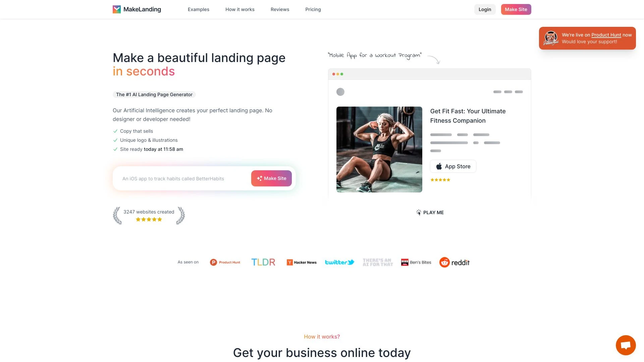Click the Make Site header button
This screenshot has height=362, width=644.
(516, 9)
